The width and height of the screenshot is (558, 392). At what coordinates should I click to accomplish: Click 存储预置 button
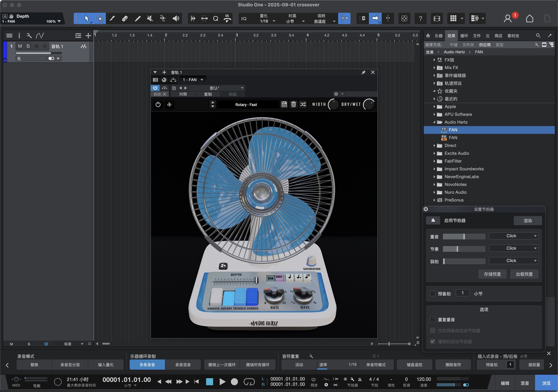point(492,274)
